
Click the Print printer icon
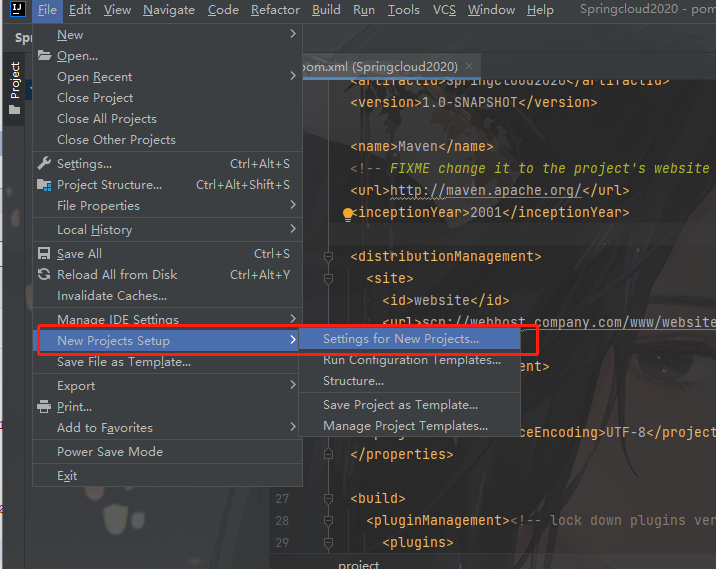coord(44,406)
